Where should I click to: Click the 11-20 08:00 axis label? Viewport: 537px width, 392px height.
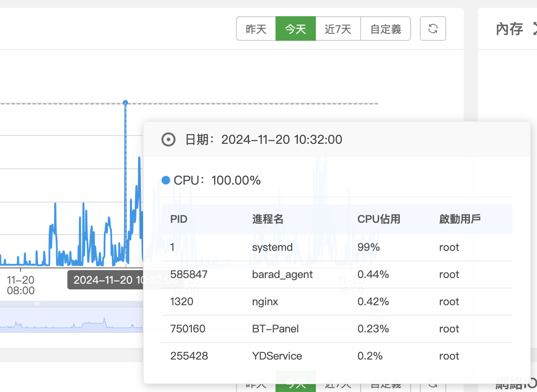[x=21, y=285]
